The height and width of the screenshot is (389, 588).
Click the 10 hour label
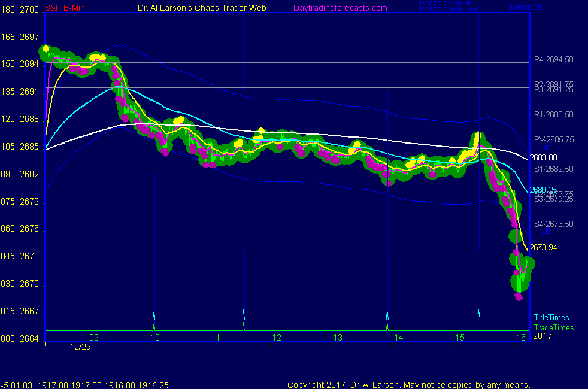click(x=155, y=338)
